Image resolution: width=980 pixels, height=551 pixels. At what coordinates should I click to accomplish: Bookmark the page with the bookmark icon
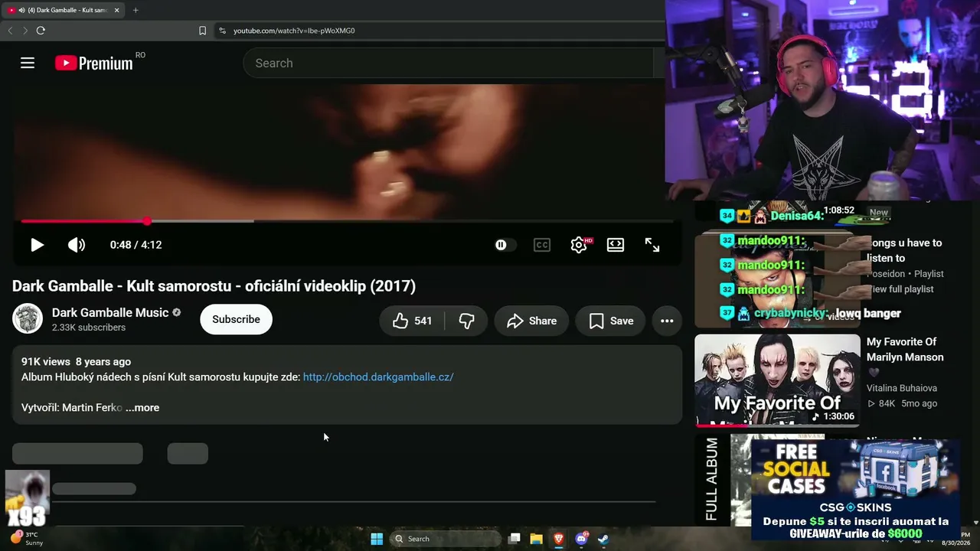[x=202, y=31]
